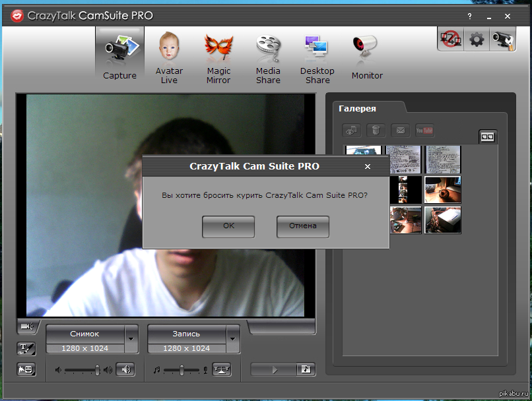532x401 pixels.
Task: Click the Отмена button in dialog
Action: (302, 226)
